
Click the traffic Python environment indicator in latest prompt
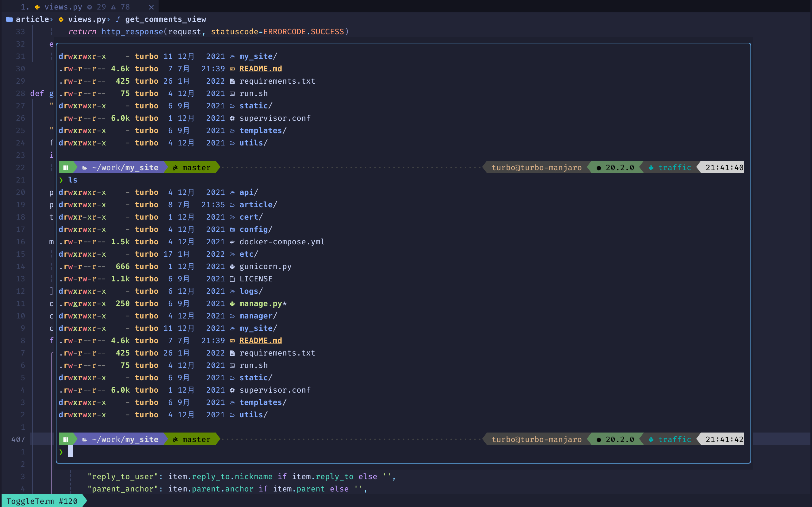pos(670,439)
